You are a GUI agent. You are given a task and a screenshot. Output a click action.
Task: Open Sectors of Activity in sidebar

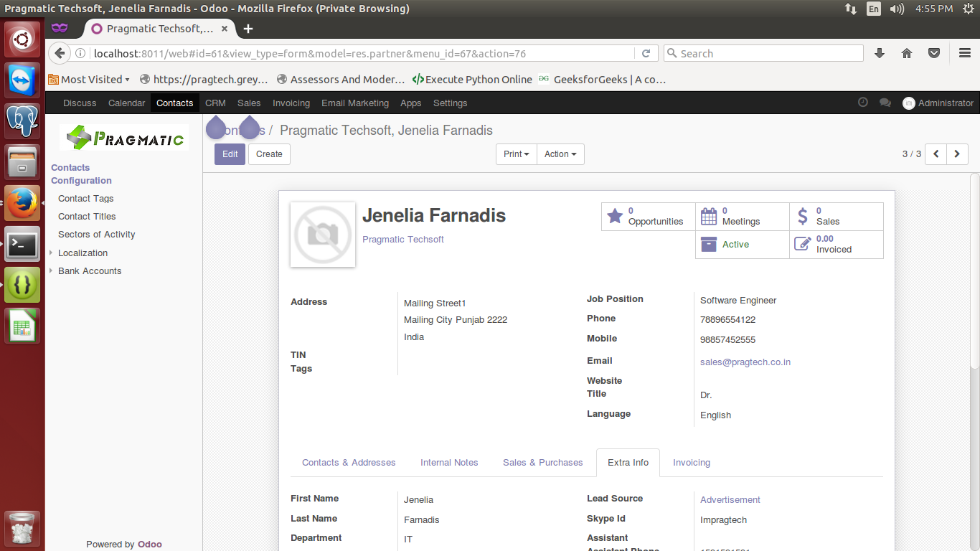97,235
